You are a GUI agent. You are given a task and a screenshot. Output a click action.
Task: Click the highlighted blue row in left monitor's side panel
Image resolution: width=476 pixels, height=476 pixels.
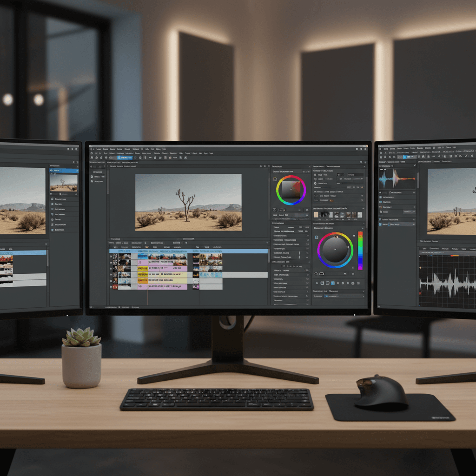coord(64,171)
